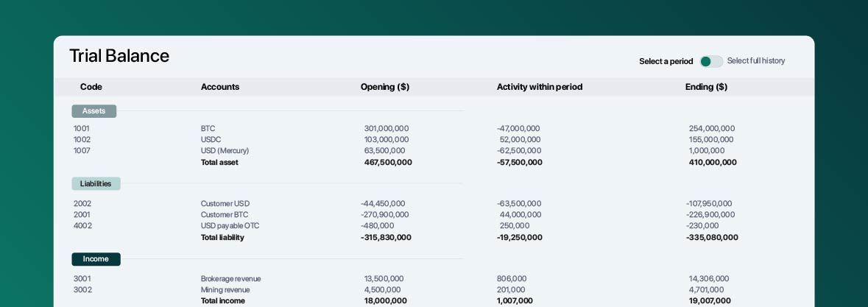Click the 'Select a period' label
Viewport: 868px width, 307px height.
(666, 61)
